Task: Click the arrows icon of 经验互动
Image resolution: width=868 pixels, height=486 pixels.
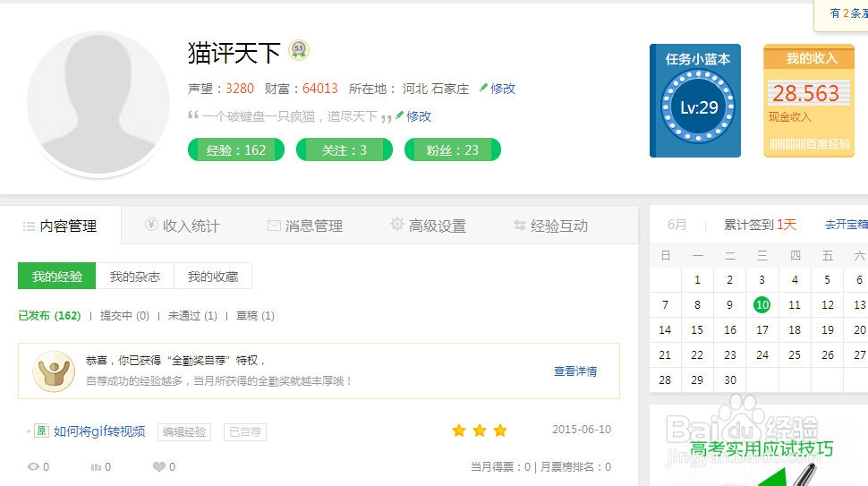Action: point(519,225)
